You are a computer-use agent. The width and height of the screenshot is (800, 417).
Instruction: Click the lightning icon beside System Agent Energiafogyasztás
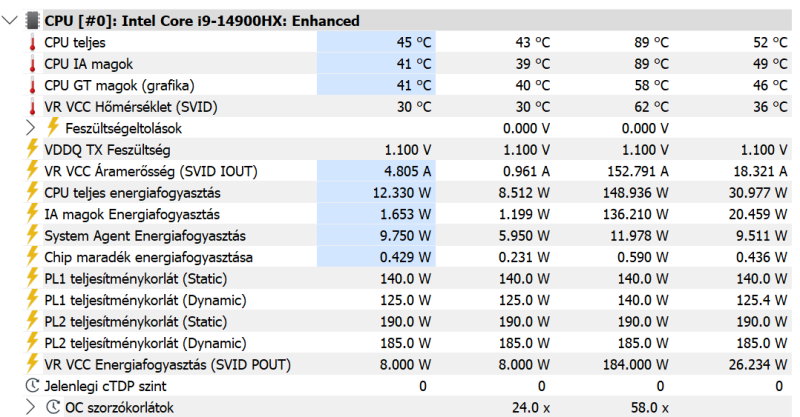32,234
